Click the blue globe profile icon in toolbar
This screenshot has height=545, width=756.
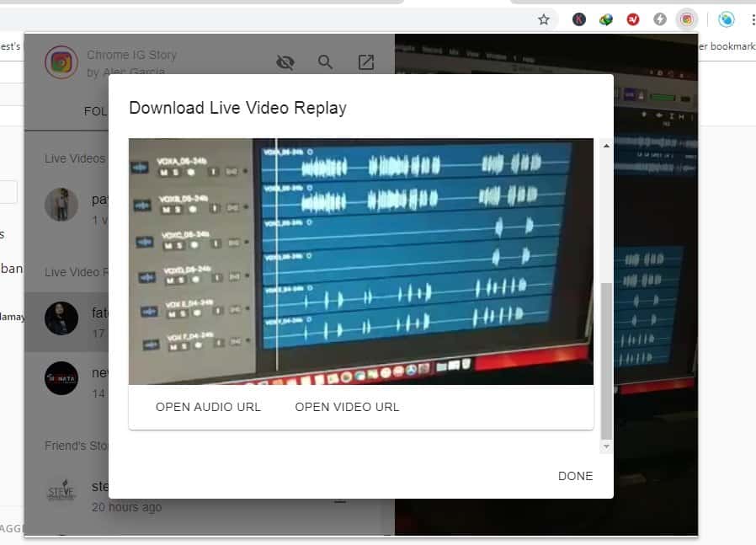pos(726,19)
